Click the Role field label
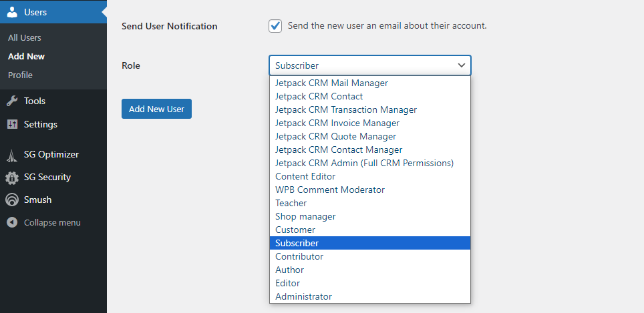Viewport: 644px width, 313px height. 131,65
